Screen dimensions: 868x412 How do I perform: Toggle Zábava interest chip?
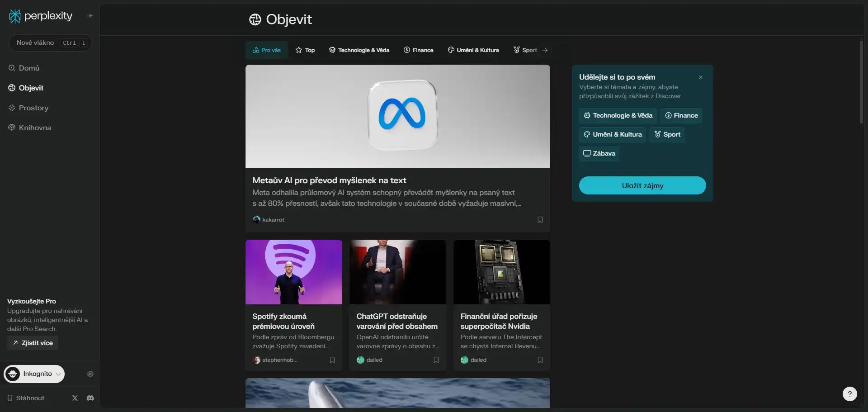click(599, 153)
